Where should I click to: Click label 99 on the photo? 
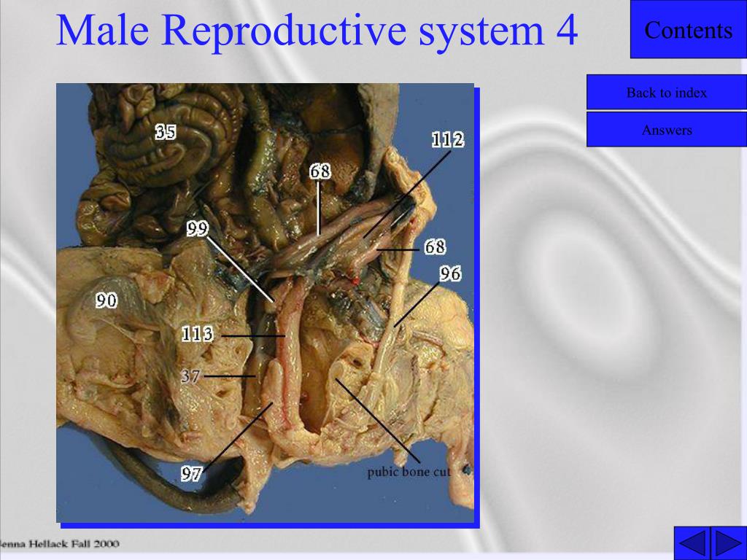[x=197, y=228]
